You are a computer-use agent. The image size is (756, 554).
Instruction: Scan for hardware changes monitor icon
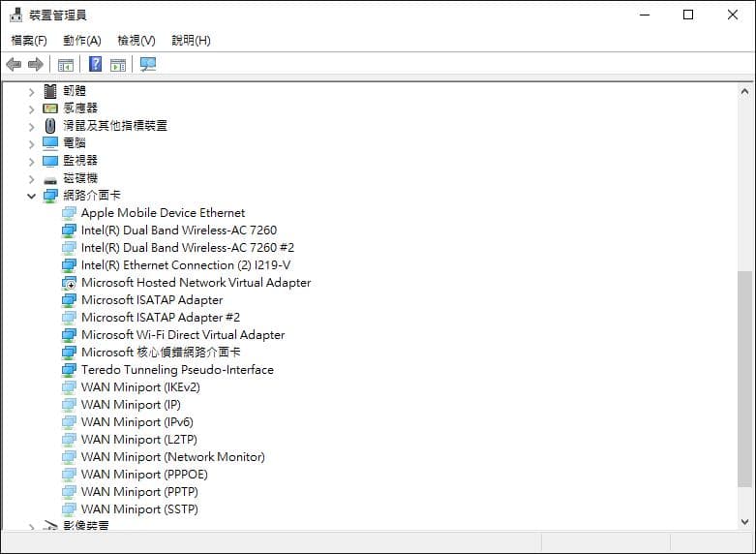[147, 64]
